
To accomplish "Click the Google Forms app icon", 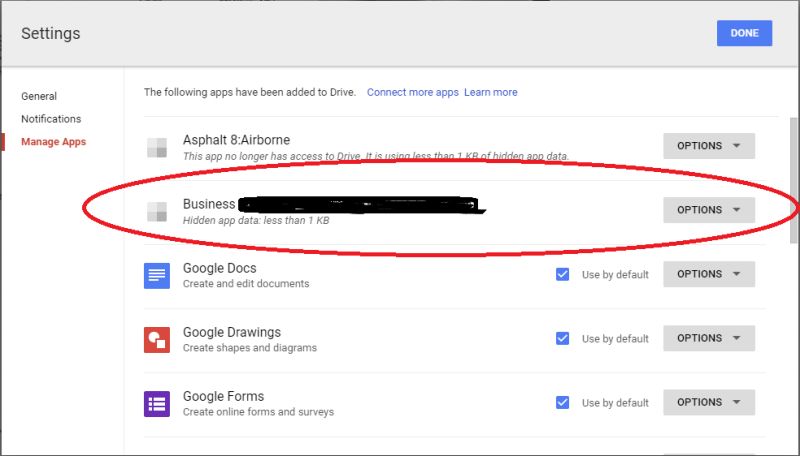I will [157, 404].
